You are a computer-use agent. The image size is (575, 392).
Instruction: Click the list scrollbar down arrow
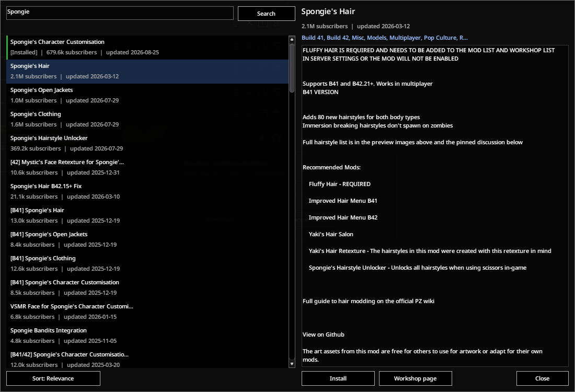pyautogui.click(x=292, y=364)
